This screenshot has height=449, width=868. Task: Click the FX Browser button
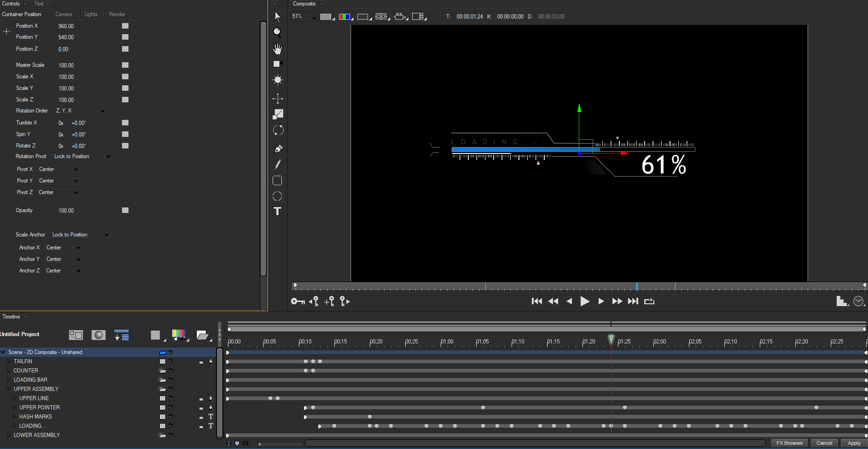click(789, 443)
